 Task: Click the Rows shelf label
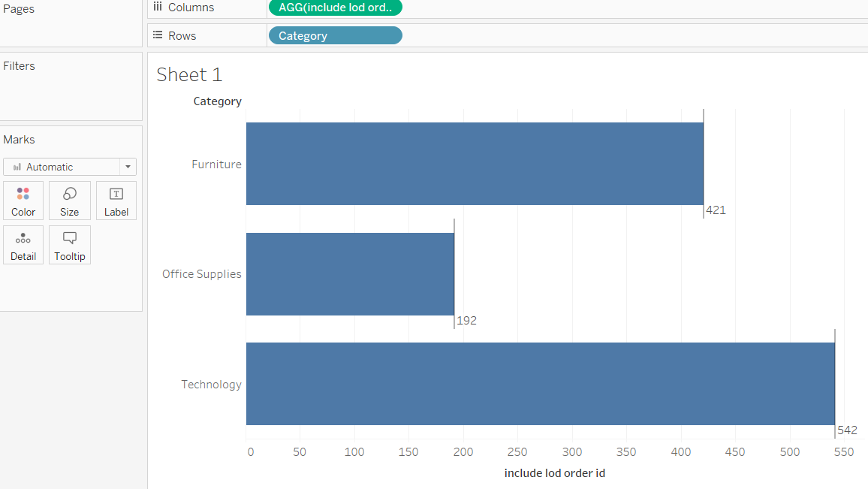(x=182, y=36)
